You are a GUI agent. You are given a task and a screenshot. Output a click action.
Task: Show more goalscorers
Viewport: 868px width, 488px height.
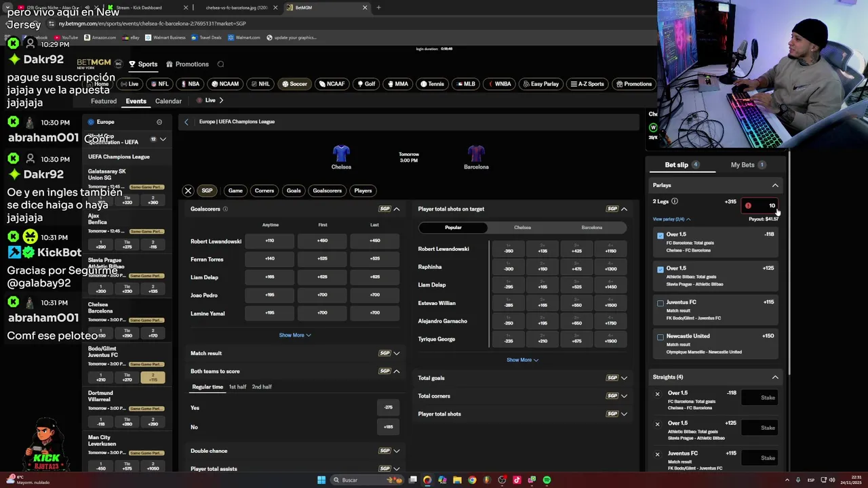click(295, 335)
